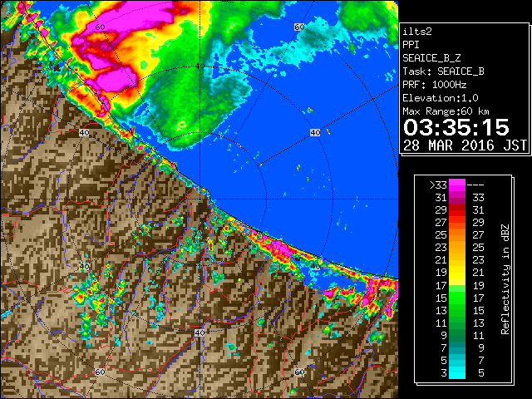Click the '>33' legend value
The height and width of the screenshot is (399, 532).
[438, 185]
